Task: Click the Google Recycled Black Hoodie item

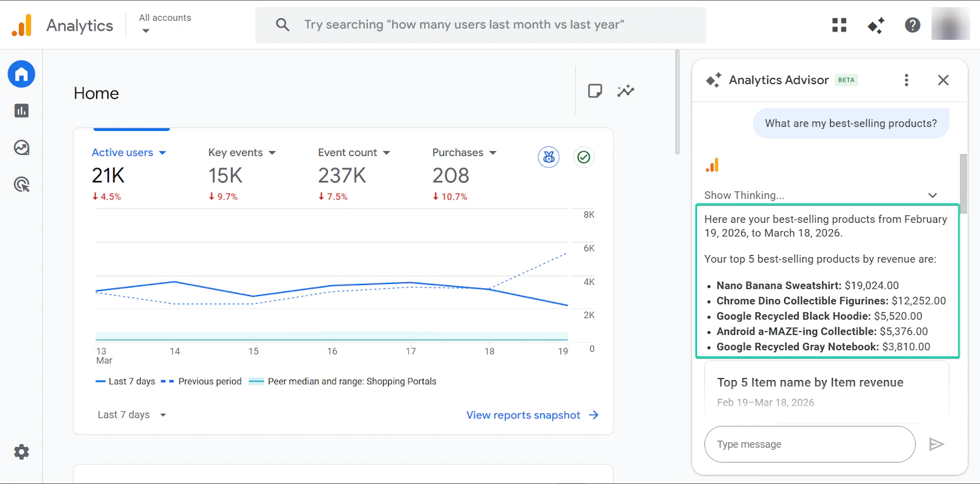Action: point(819,316)
